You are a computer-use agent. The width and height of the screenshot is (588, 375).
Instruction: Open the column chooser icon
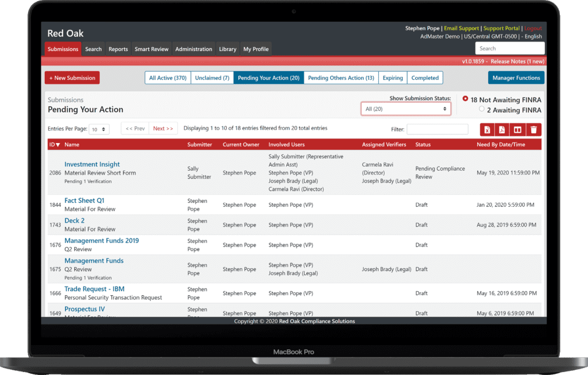pos(517,130)
